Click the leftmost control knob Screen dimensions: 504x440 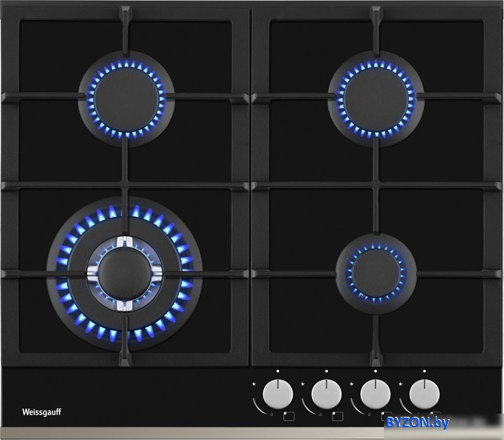point(278,393)
